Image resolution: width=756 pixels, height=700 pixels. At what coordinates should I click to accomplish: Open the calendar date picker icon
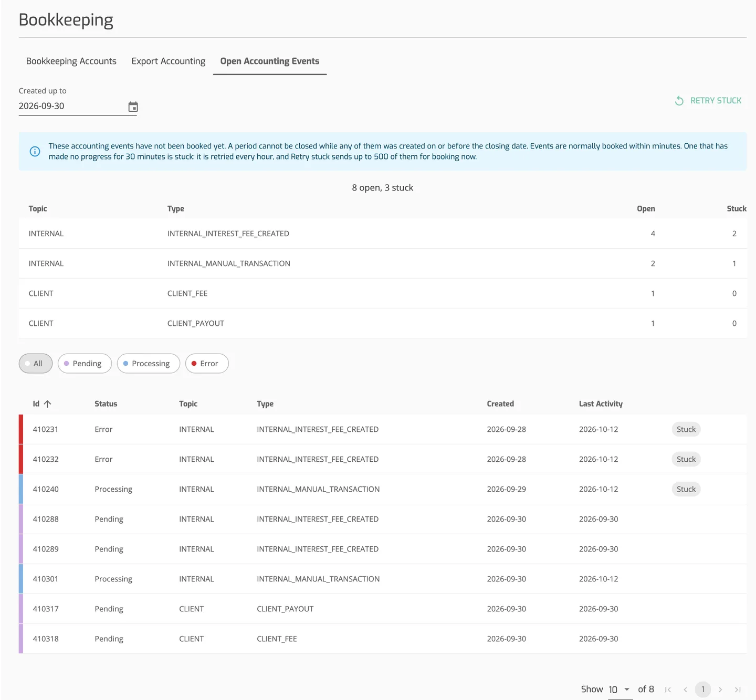pyautogui.click(x=133, y=107)
